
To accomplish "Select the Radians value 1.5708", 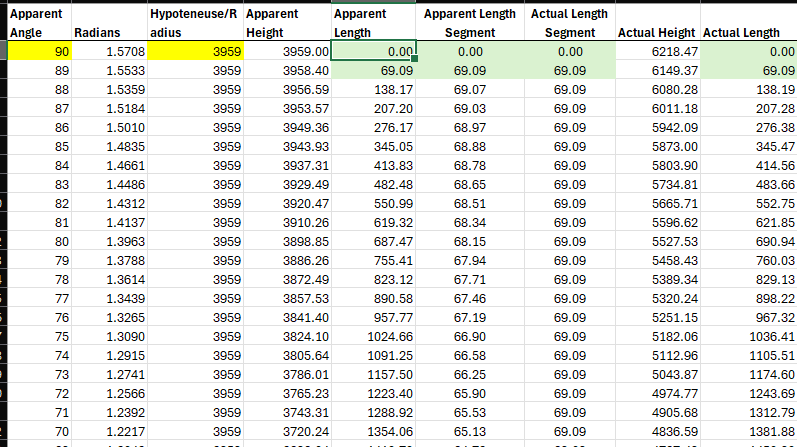I will point(109,51).
